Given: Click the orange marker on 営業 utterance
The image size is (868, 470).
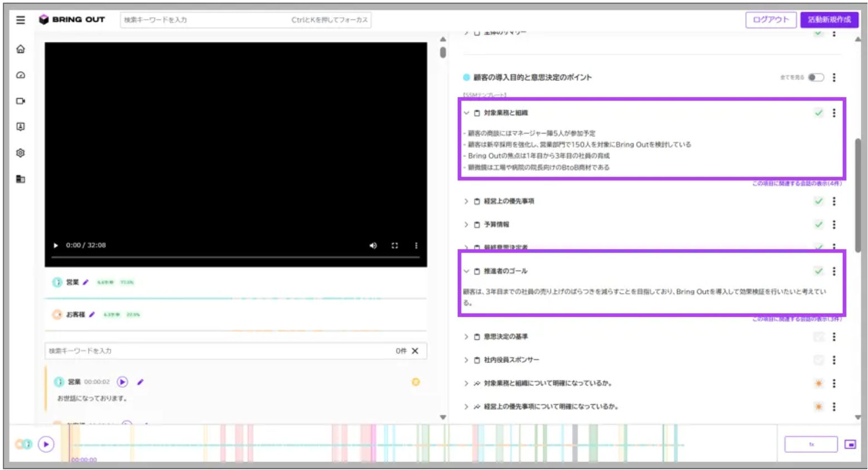Looking at the screenshot, I should pyautogui.click(x=416, y=382).
